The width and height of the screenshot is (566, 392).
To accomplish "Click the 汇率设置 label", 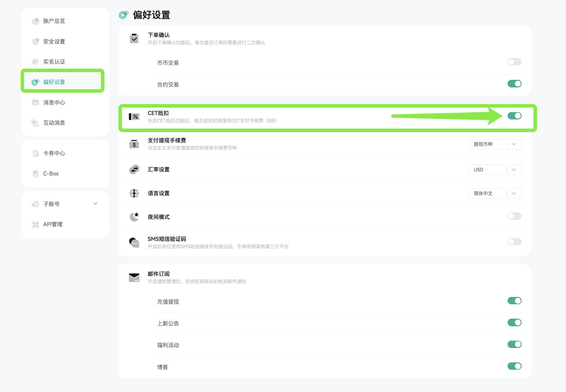I will (159, 170).
